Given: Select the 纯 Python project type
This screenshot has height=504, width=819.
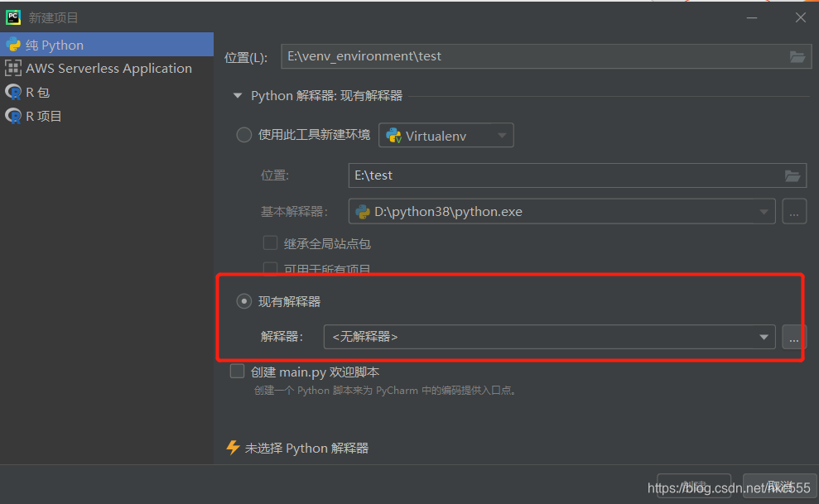Looking at the screenshot, I should point(107,45).
